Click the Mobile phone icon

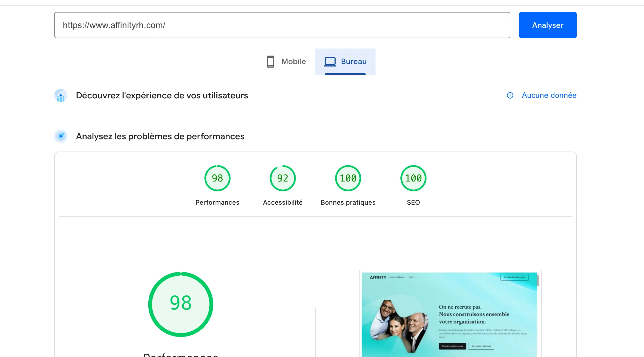[270, 62]
